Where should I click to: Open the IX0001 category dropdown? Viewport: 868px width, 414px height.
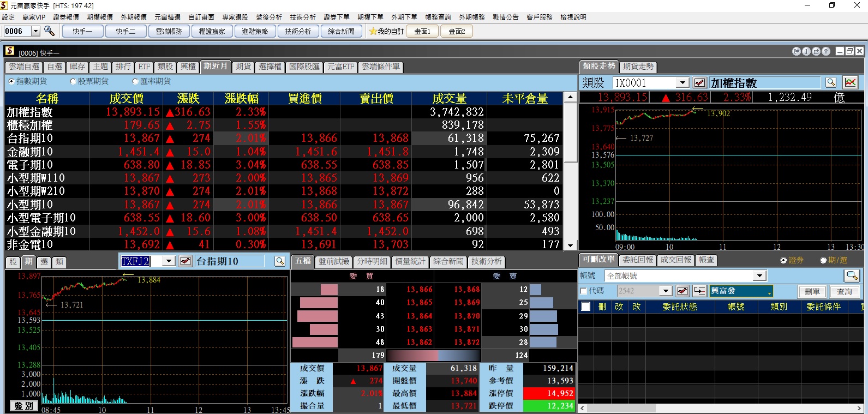pos(682,83)
